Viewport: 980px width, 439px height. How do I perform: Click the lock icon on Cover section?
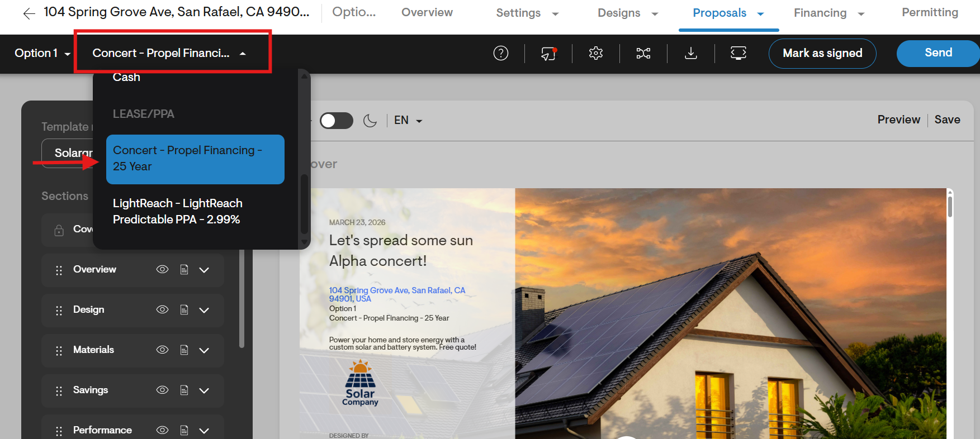pos(59,230)
